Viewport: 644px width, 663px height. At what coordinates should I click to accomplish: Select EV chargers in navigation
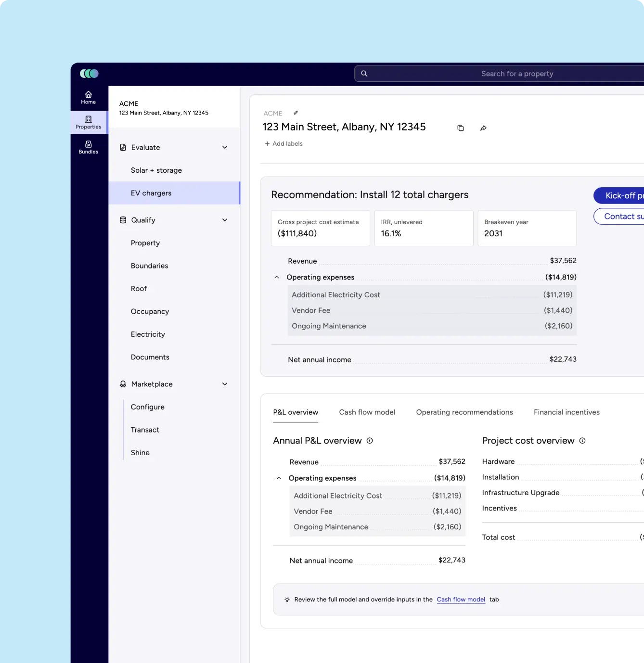(174, 193)
